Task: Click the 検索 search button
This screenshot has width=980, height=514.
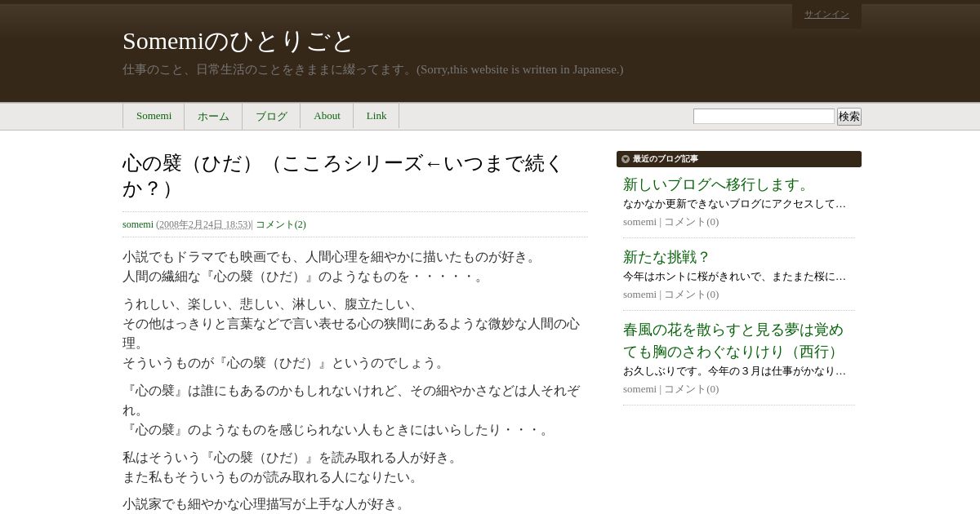Action: pyautogui.click(x=849, y=117)
